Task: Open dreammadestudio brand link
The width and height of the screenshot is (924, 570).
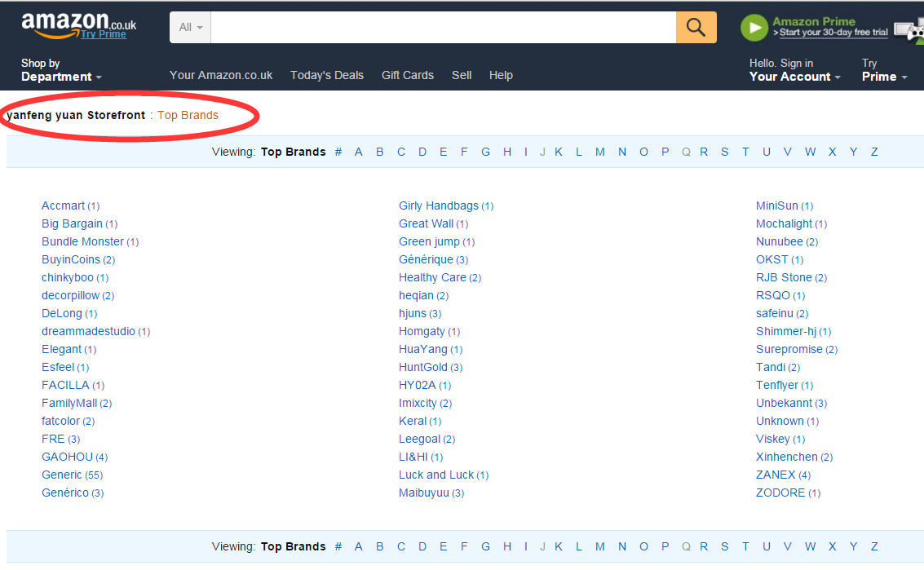Action: click(88, 331)
